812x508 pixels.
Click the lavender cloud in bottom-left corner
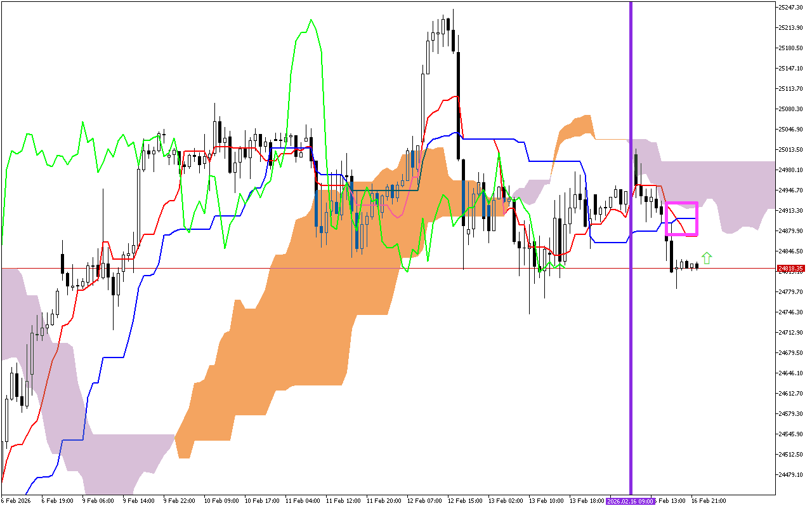pos(108,457)
